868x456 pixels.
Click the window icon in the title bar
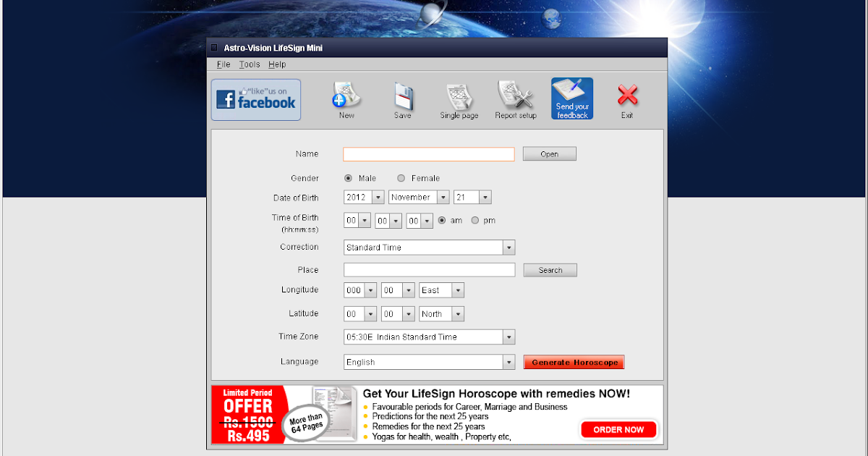214,48
